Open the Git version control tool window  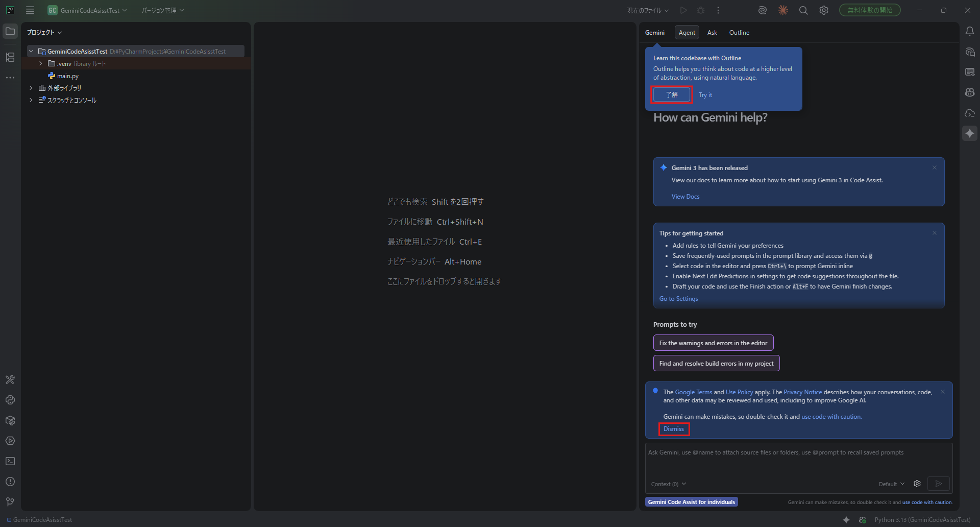(10, 502)
